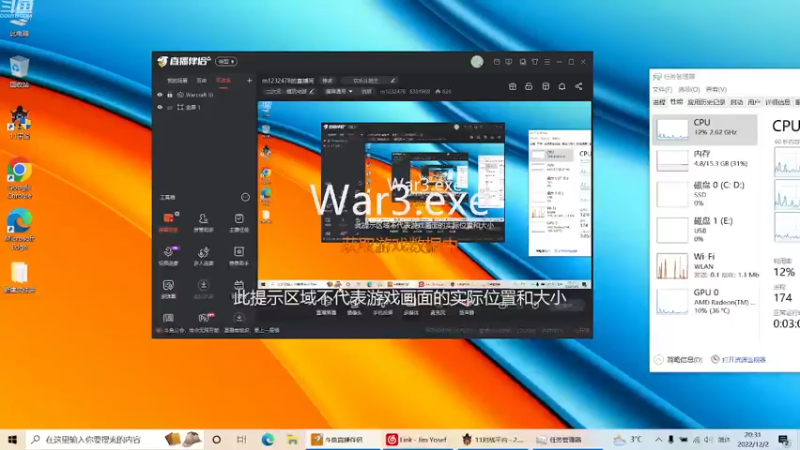Switch to the 用户 tab in Task Manager
The width and height of the screenshot is (800, 450).
coord(754,102)
